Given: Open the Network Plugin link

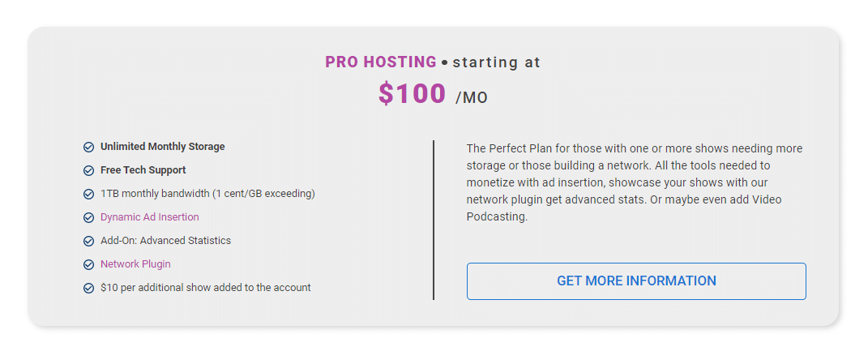Looking at the screenshot, I should click(135, 264).
